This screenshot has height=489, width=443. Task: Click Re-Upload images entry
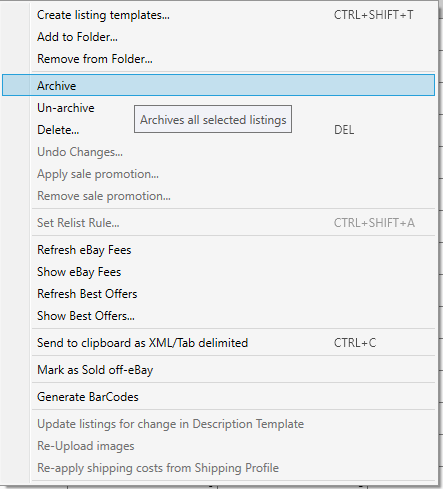218,446
